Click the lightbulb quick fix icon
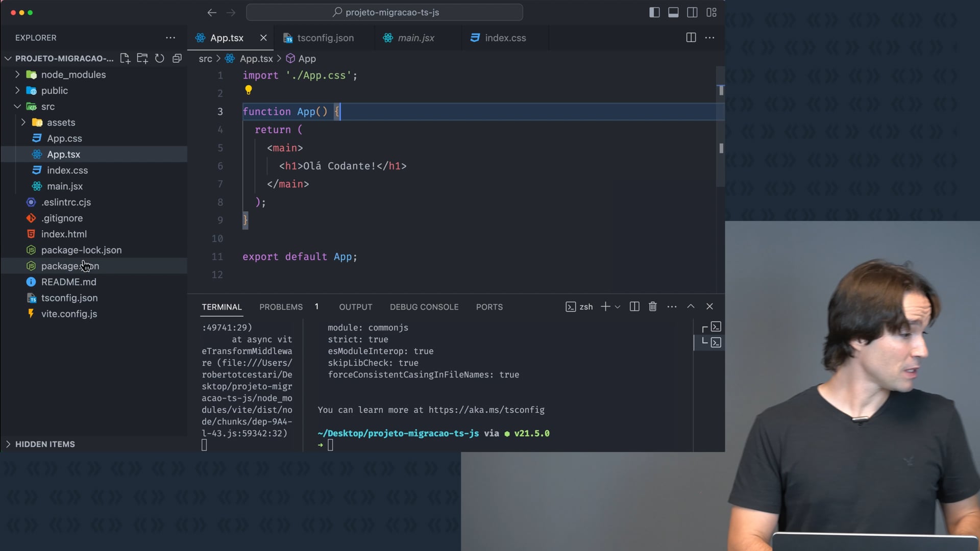980x551 pixels. click(249, 90)
